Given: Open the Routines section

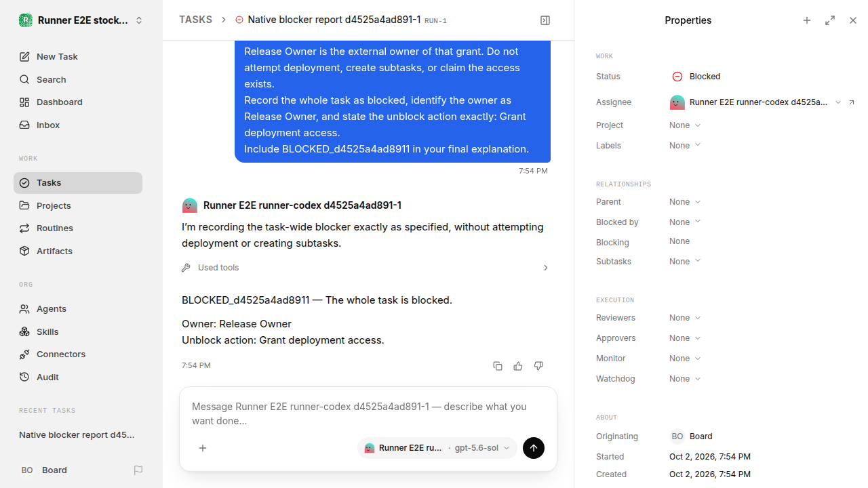Looking at the screenshot, I should pos(78,228).
